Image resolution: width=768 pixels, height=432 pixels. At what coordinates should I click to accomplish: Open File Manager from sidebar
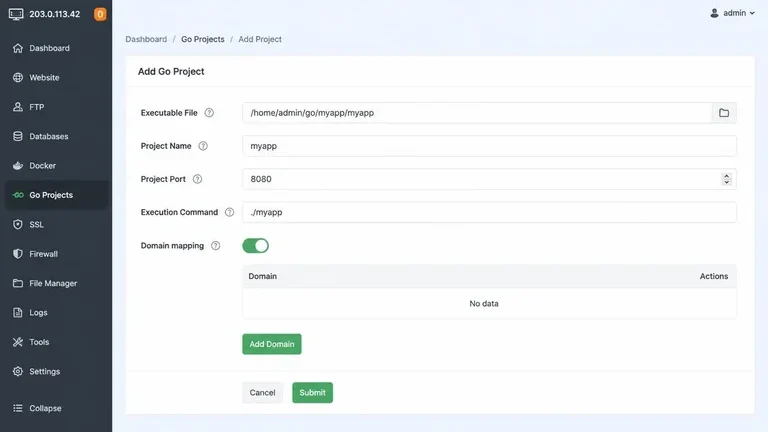pos(53,283)
